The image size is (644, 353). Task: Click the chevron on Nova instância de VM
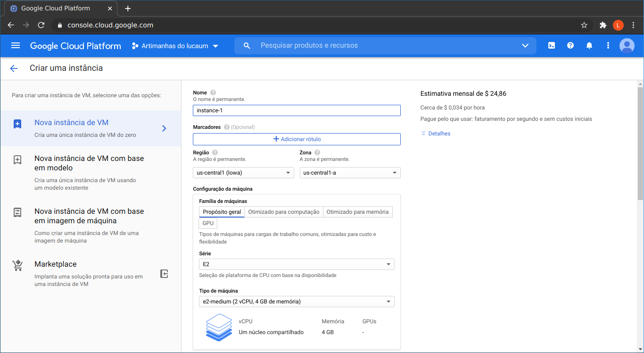164,128
